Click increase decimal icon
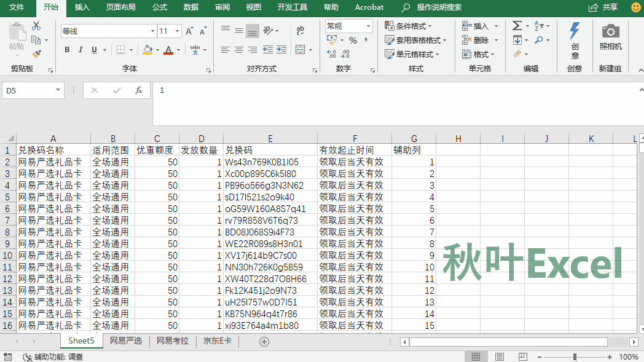 [331, 54]
